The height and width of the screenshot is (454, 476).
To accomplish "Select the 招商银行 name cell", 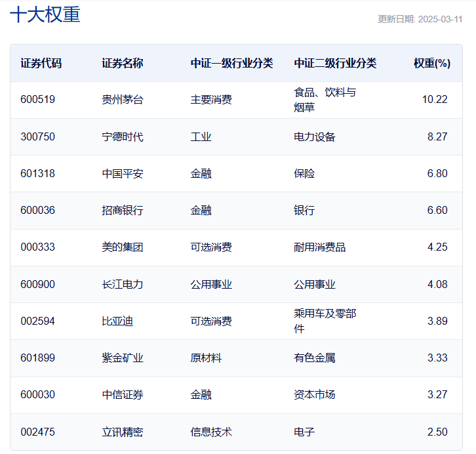I will [123, 210].
